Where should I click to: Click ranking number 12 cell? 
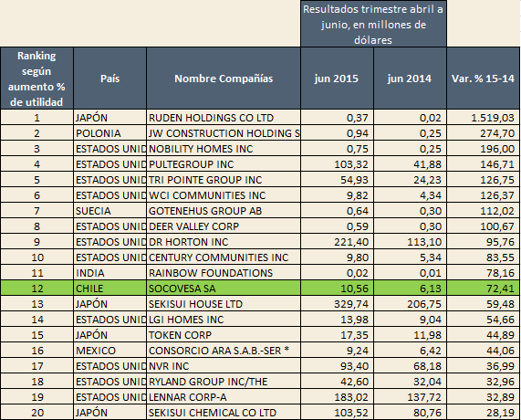click(36, 288)
